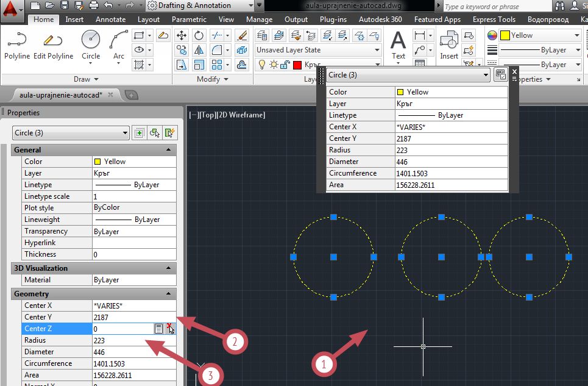Toggle the layer light bulb on/off
Viewport: 588px width, 386px height.
tap(262, 65)
